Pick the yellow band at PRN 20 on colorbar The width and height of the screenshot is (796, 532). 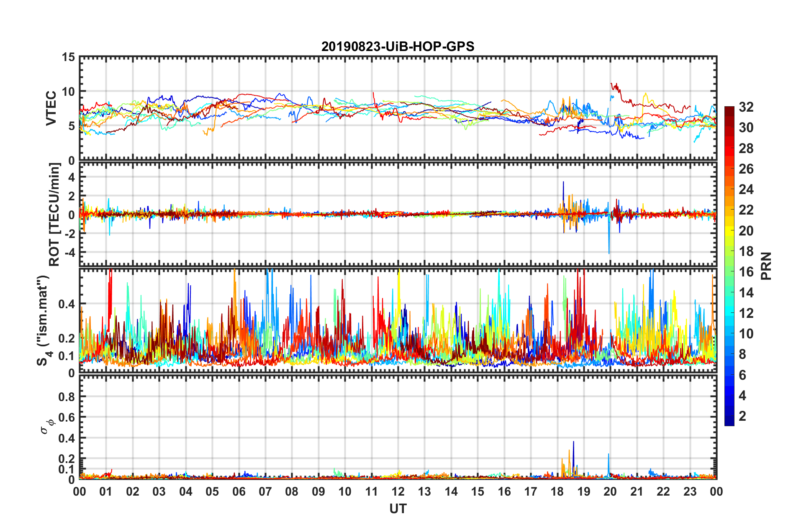pyautogui.click(x=729, y=230)
